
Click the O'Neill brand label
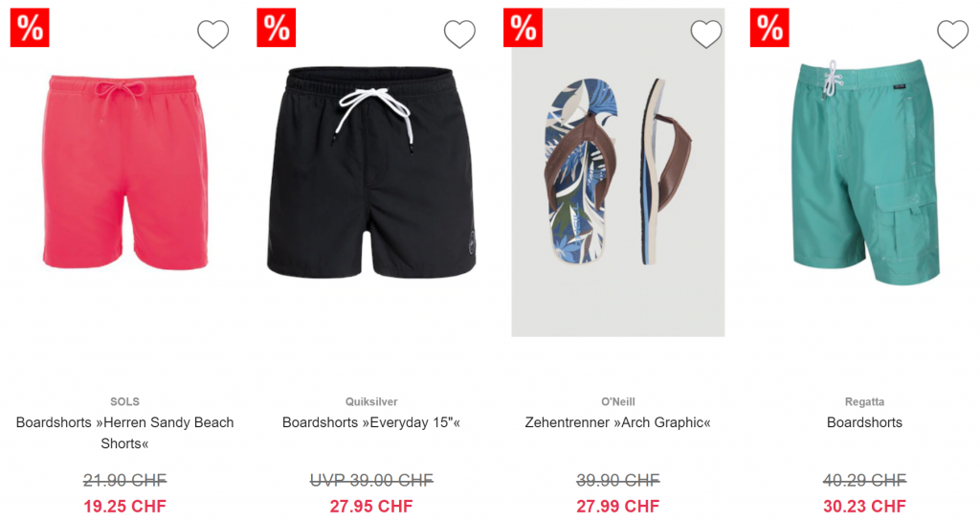click(x=618, y=401)
